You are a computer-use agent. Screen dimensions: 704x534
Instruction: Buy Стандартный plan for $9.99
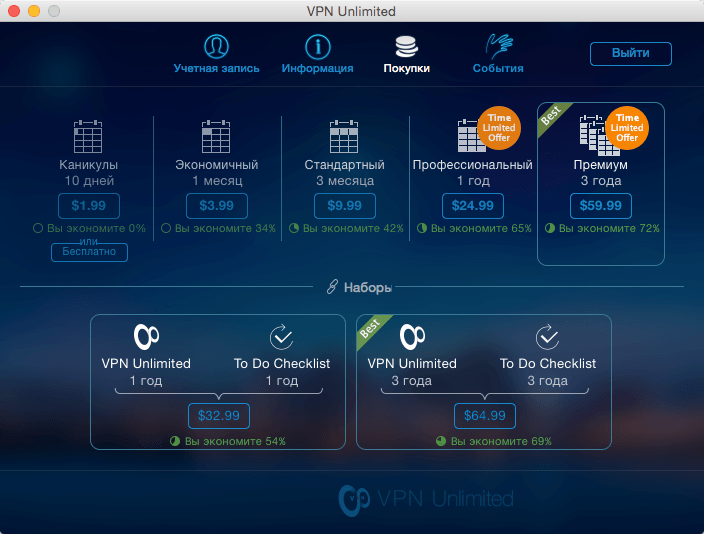point(345,206)
